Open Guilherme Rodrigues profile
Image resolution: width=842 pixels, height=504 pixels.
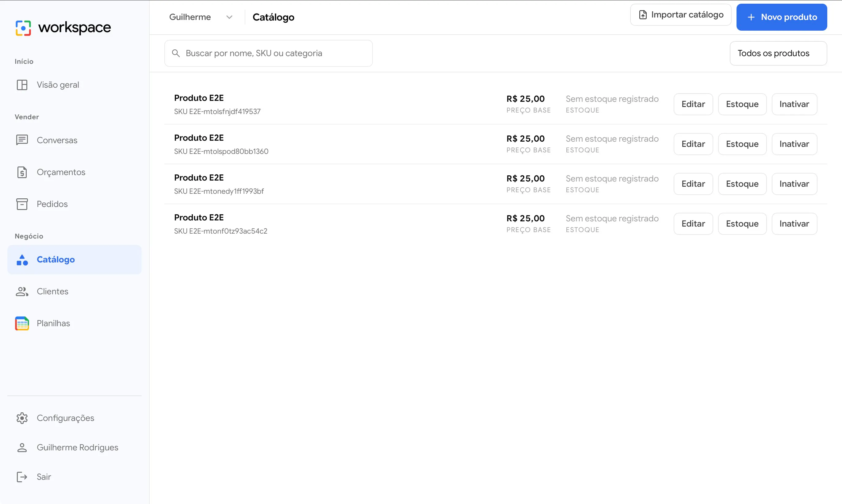tap(75, 448)
